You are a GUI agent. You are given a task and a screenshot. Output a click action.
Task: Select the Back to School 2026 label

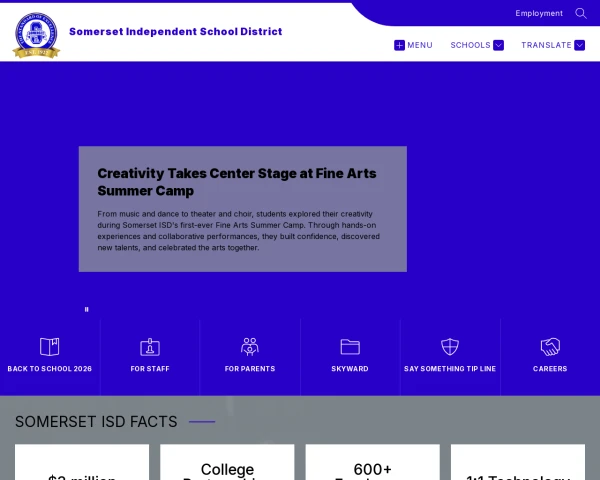coord(50,369)
